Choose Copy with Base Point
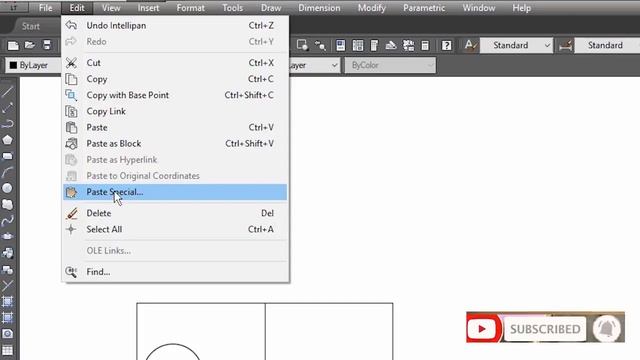The image size is (640, 360). 175,95
